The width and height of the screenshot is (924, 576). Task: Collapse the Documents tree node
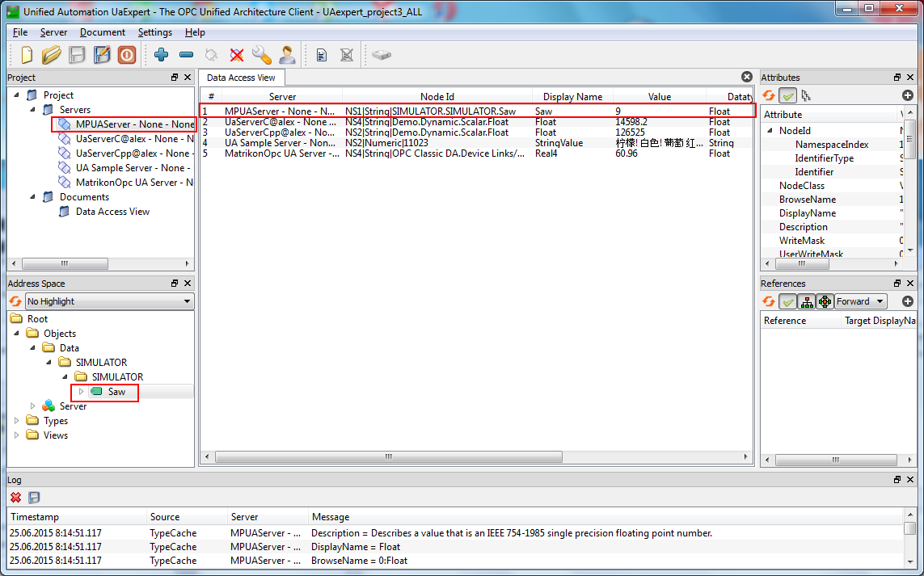coord(33,196)
